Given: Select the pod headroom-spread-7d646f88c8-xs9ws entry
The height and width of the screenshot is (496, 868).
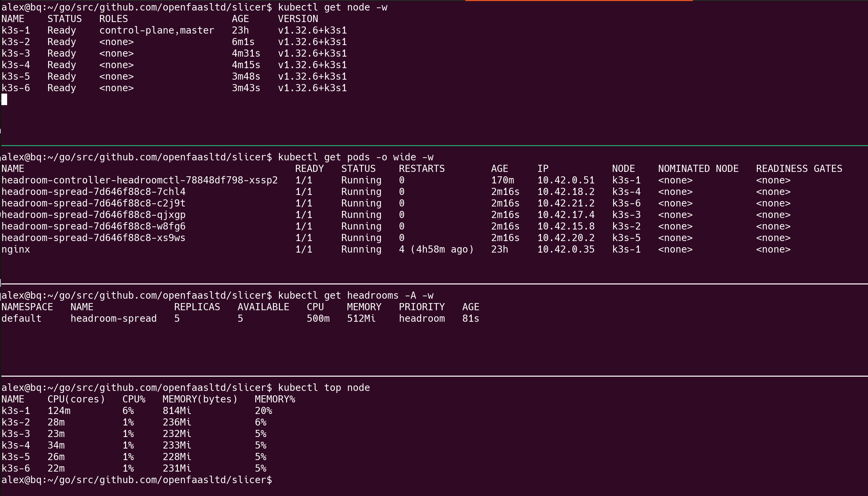Looking at the screenshot, I should tap(93, 237).
